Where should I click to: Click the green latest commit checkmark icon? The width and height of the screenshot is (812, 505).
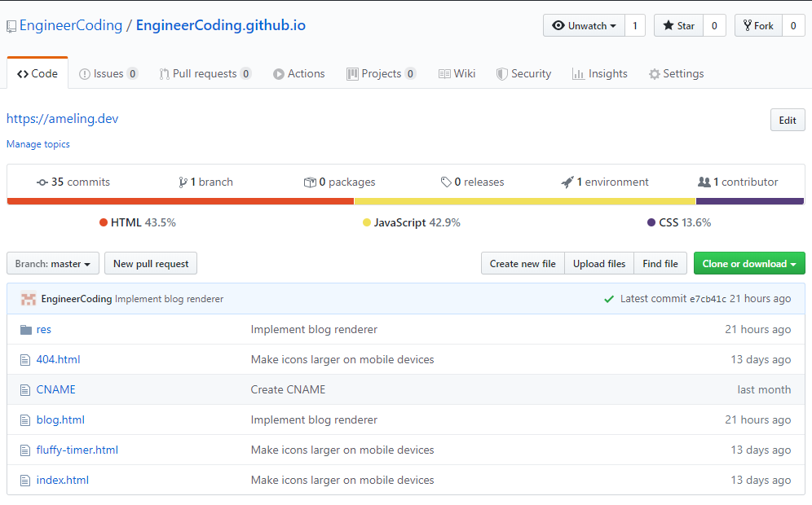(608, 299)
